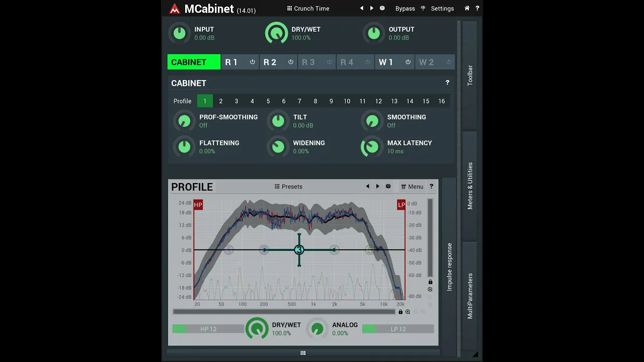Click the OUTPUT gain knob
This screenshot has height=362, width=644.
(x=373, y=33)
